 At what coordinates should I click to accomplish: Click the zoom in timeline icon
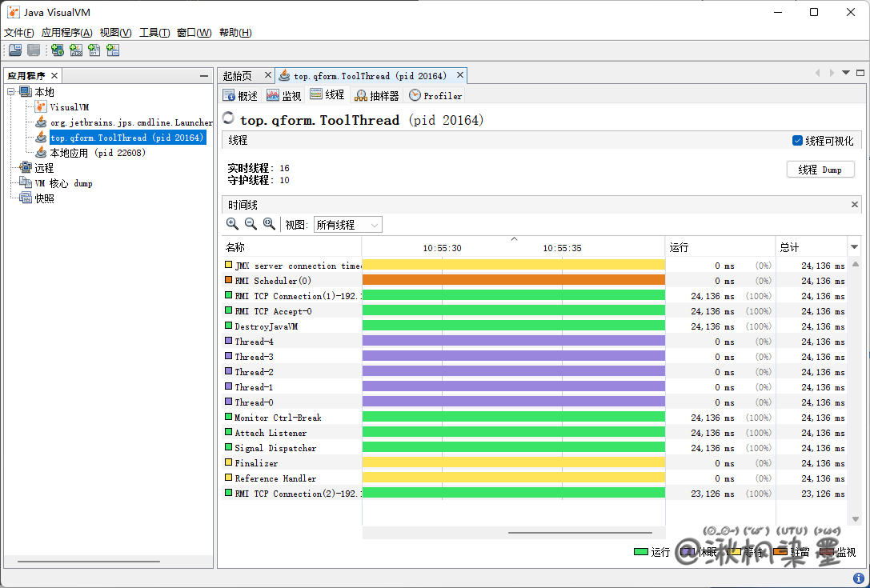tap(232, 225)
